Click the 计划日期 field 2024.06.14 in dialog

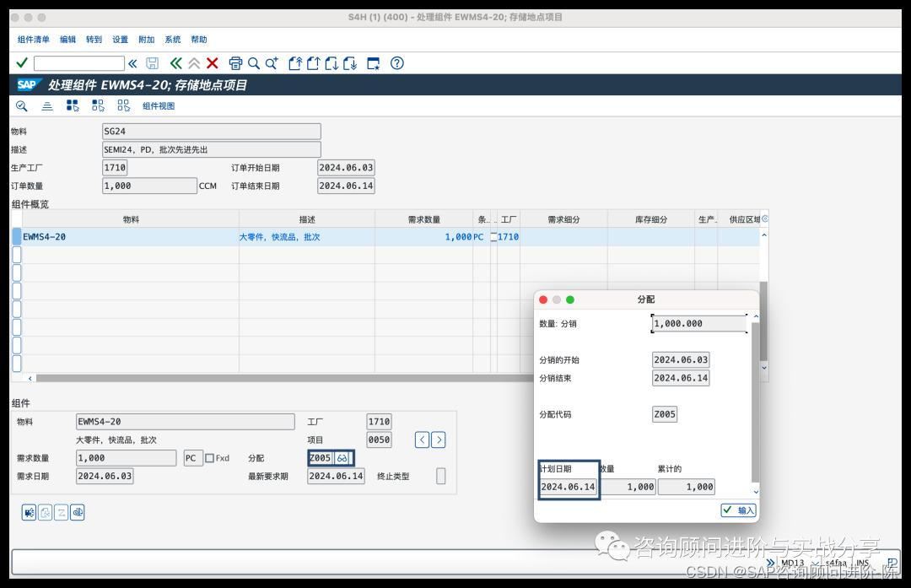point(569,487)
